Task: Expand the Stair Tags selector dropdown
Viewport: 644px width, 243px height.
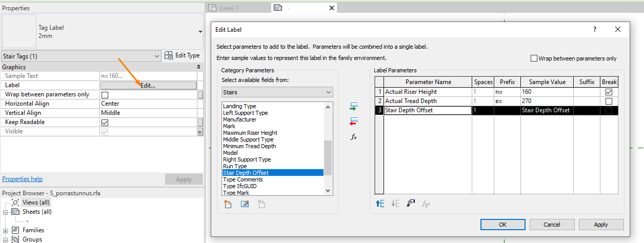Action: 156,56
